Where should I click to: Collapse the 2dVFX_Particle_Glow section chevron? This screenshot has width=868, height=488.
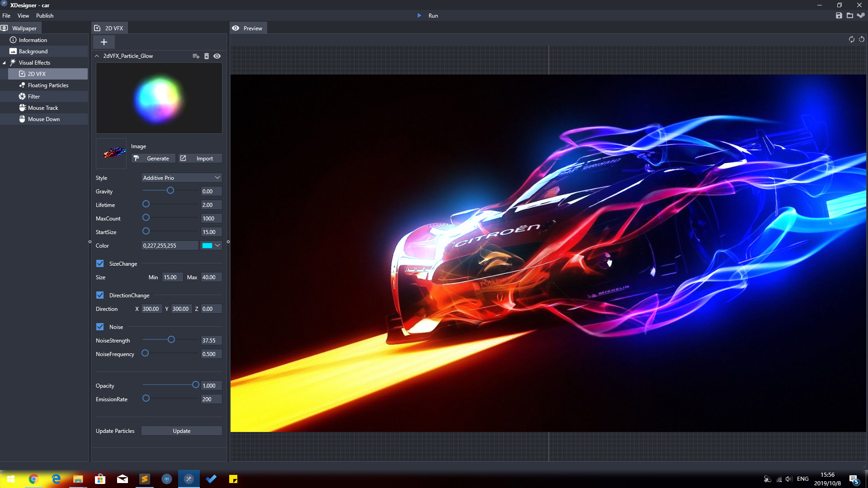pos(97,56)
